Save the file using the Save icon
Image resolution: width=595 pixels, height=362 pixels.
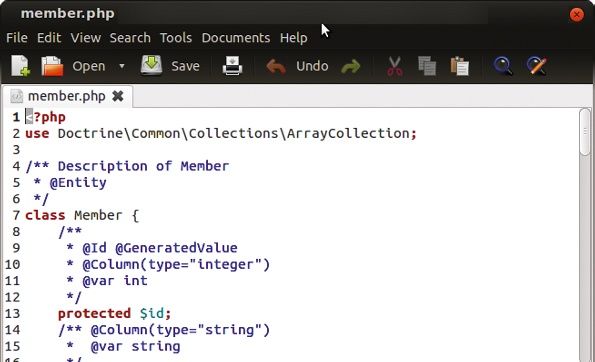[x=151, y=65]
